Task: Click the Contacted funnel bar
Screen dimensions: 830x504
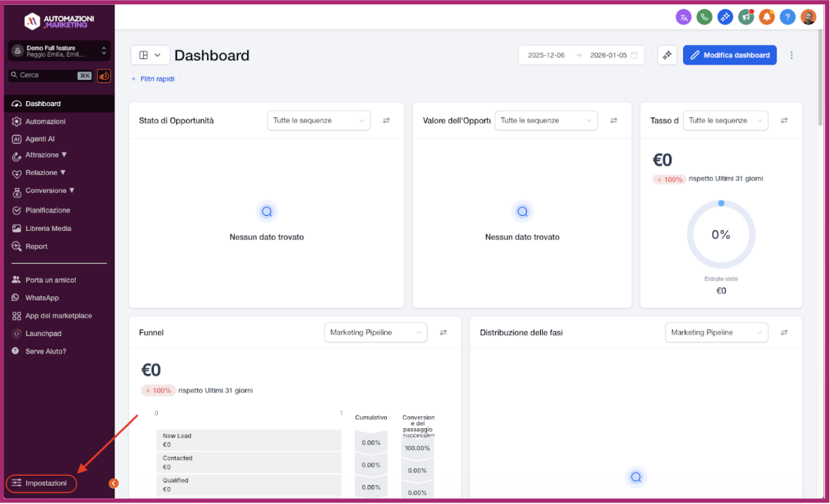Action: pyautogui.click(x=249, y=462)
